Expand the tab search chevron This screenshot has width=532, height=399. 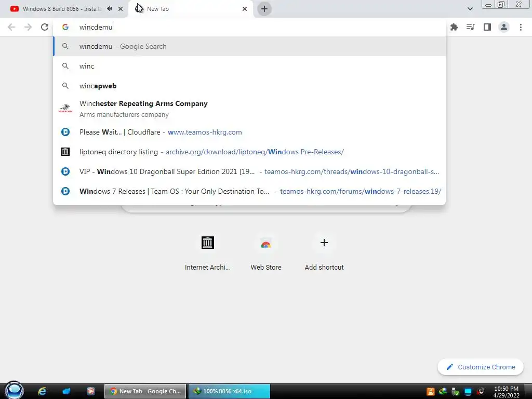(470, 9)
